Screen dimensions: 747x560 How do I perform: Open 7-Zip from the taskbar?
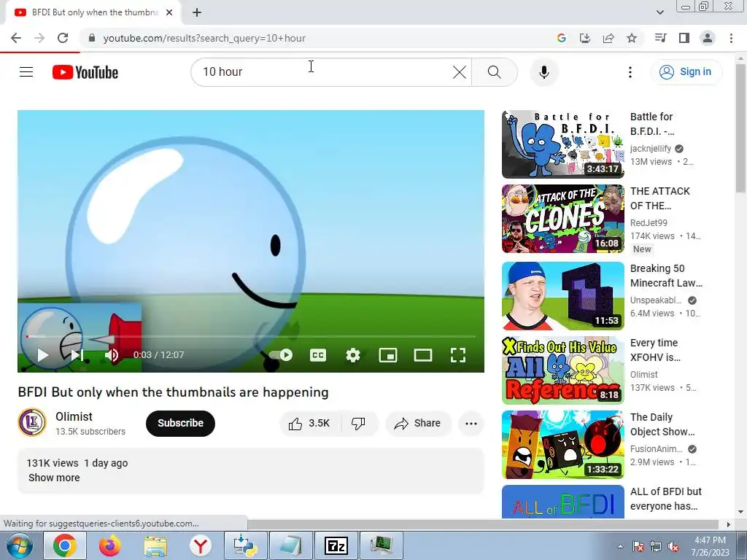point(336,545)
